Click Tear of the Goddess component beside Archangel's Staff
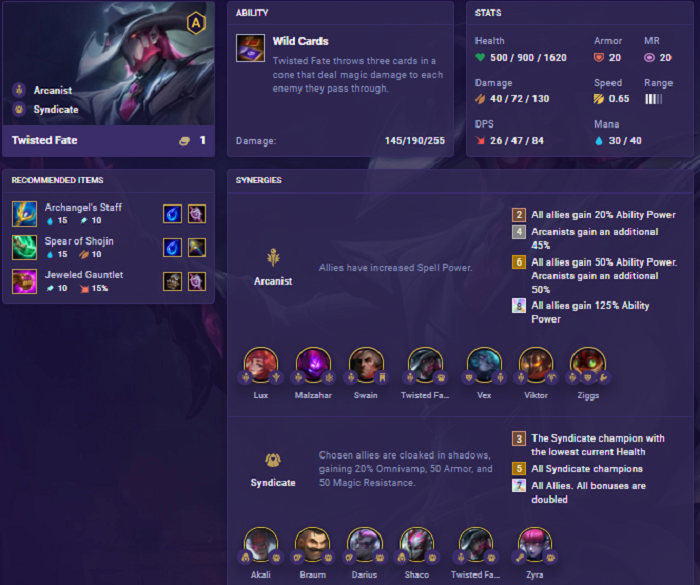Image resolution: width=700 pixels, height=585 pixels. click(172, 214)
